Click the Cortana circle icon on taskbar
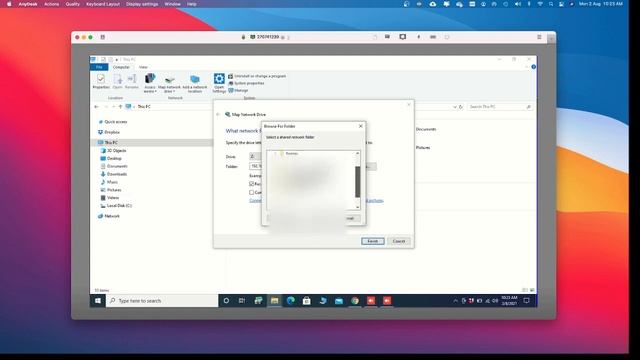The height and width of the screenshot is (360, 640). coord(226,301)
